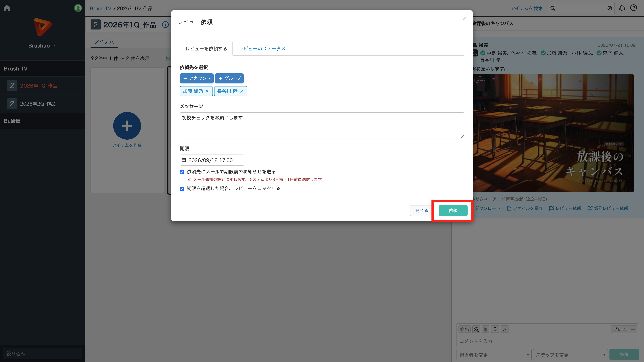The image size is (644, 362).
Task: Select the アイテム tab
Action: coord(104,42)
